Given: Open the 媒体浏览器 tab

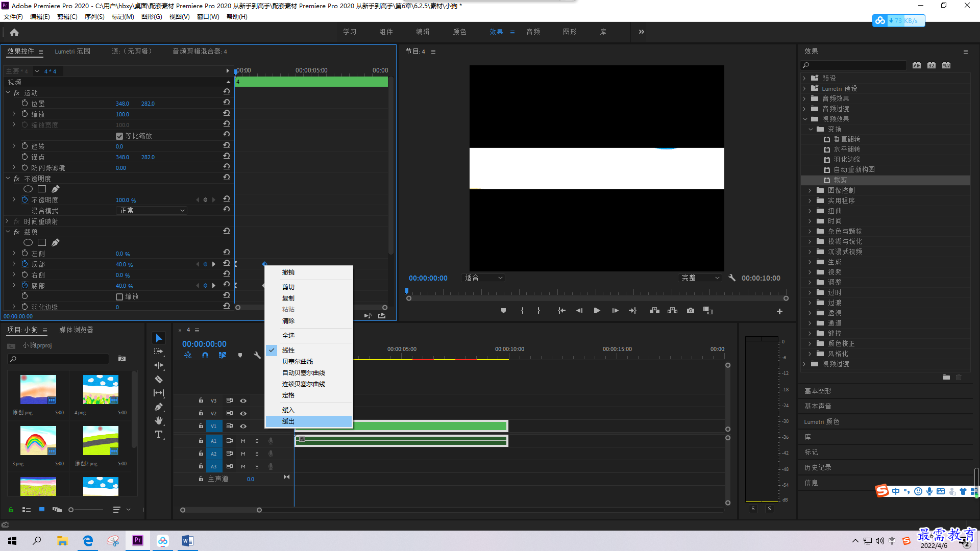Looking at the screenshot, I should click(76, 330).
